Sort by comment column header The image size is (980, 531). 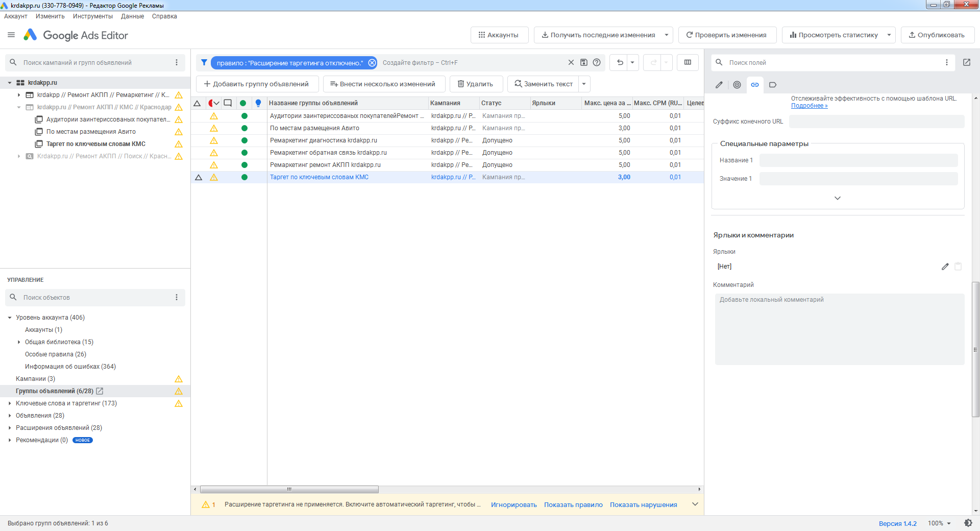(228, 103)
